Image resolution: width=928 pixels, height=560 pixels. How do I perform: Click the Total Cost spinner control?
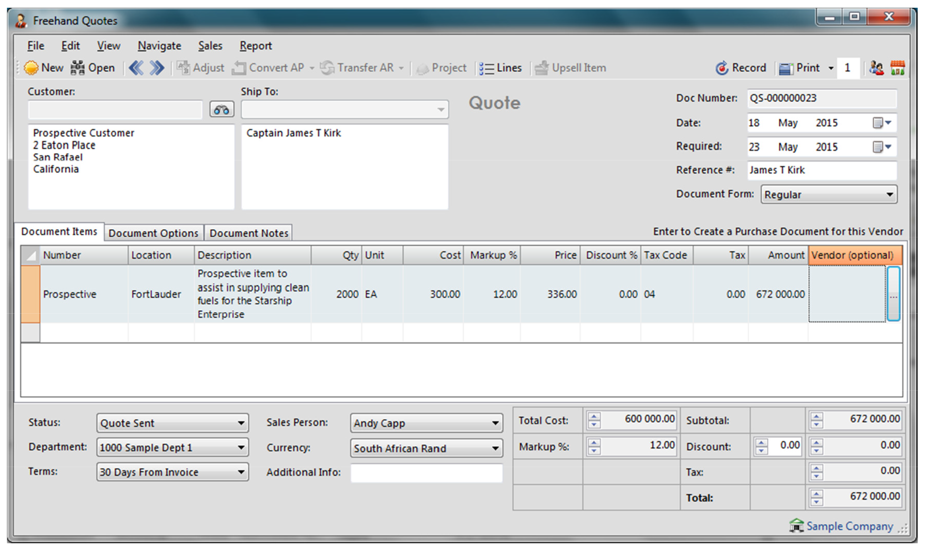click(x=594, y=420)
